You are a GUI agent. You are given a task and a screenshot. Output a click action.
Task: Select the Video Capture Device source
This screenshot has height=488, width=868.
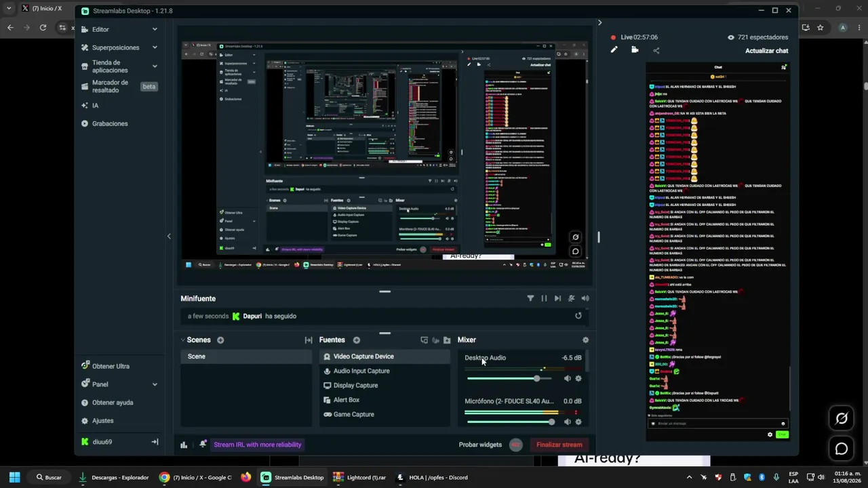tap(384, 357)
